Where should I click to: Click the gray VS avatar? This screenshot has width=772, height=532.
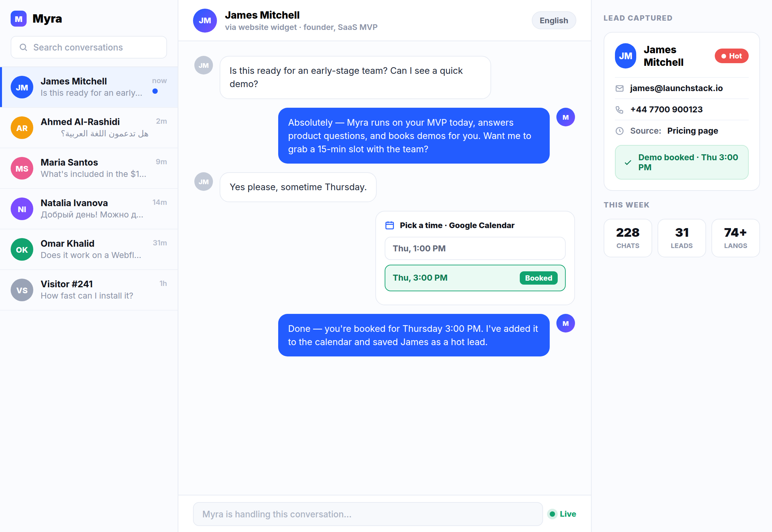[22, 290]
